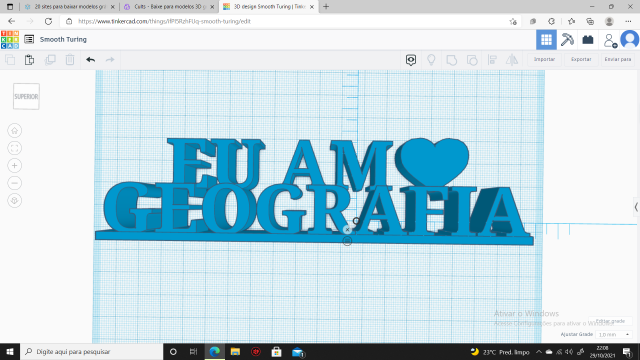Switch to the Cults browser tab
The width and height of the screenshot is (640, 360).
170,7
